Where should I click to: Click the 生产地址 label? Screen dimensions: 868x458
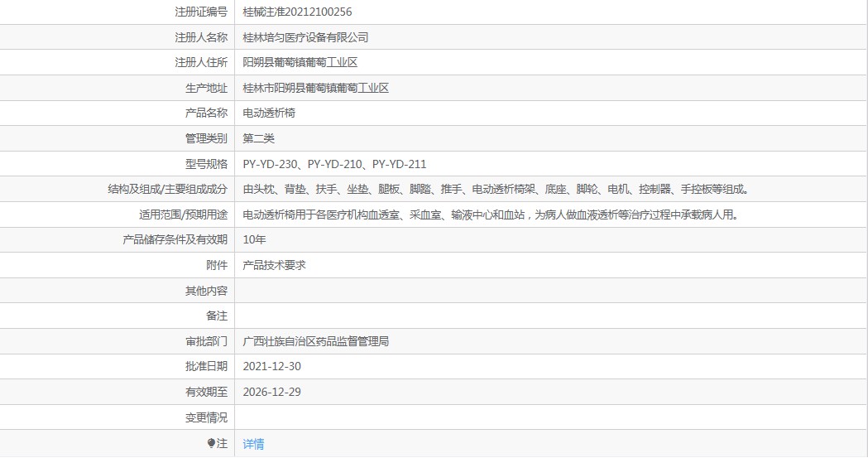tap(206, 88)
